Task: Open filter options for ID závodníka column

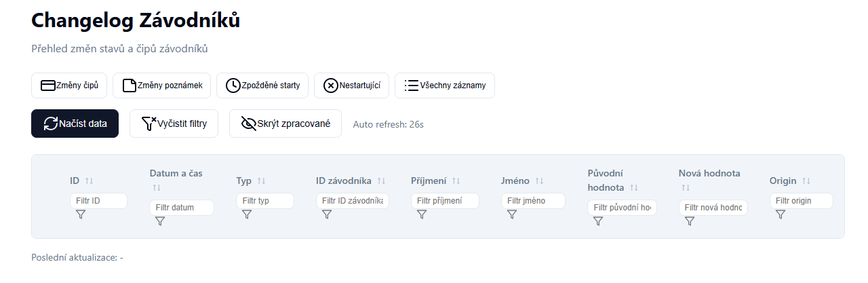Action: (x=327, y=214)
